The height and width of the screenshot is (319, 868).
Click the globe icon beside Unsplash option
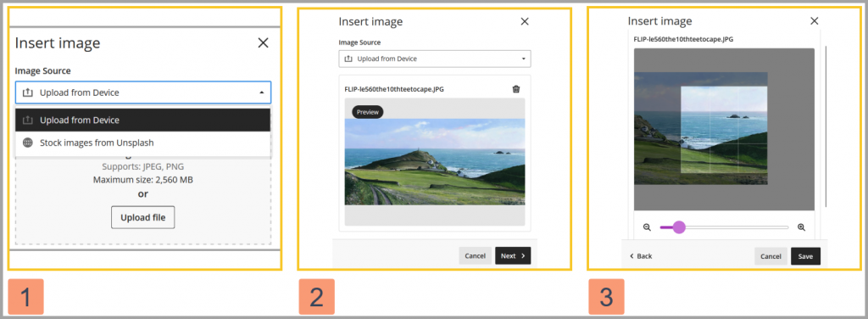(x=28, y=143)
